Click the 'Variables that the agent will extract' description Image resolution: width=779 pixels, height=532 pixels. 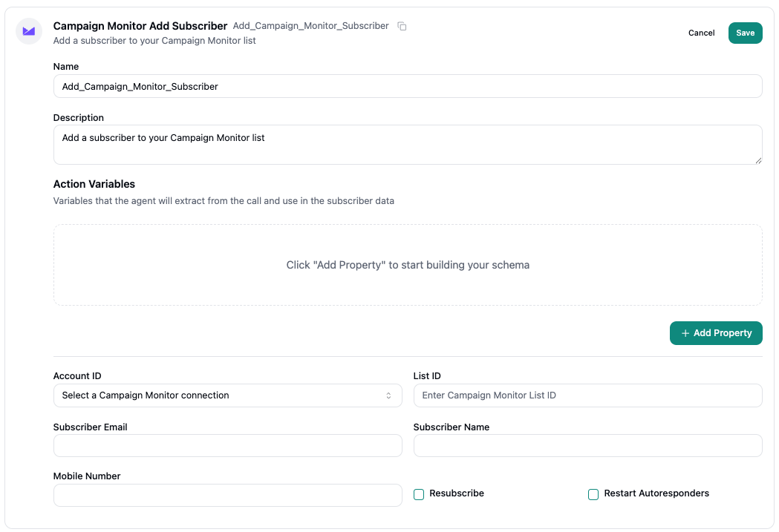point(224,201)
